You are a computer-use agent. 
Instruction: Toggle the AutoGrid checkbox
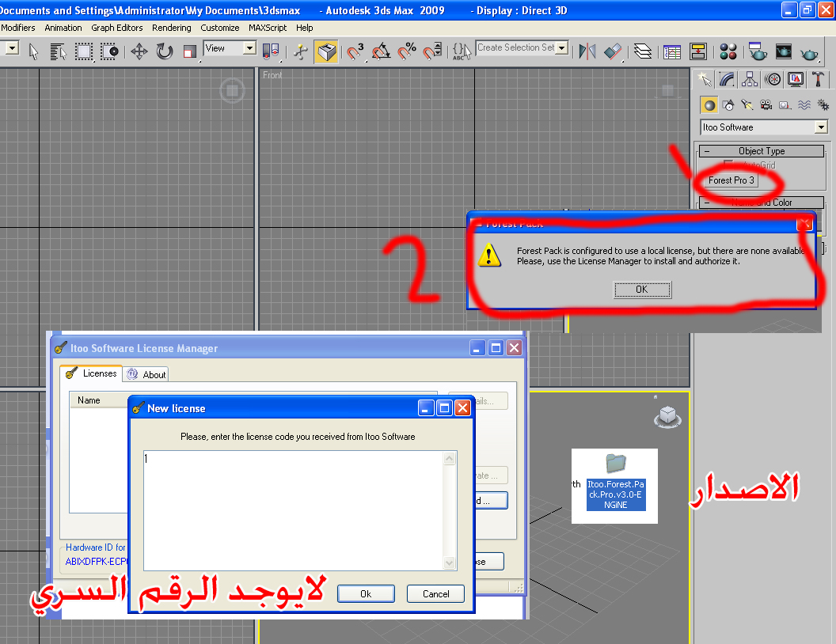tap(728, 165)
